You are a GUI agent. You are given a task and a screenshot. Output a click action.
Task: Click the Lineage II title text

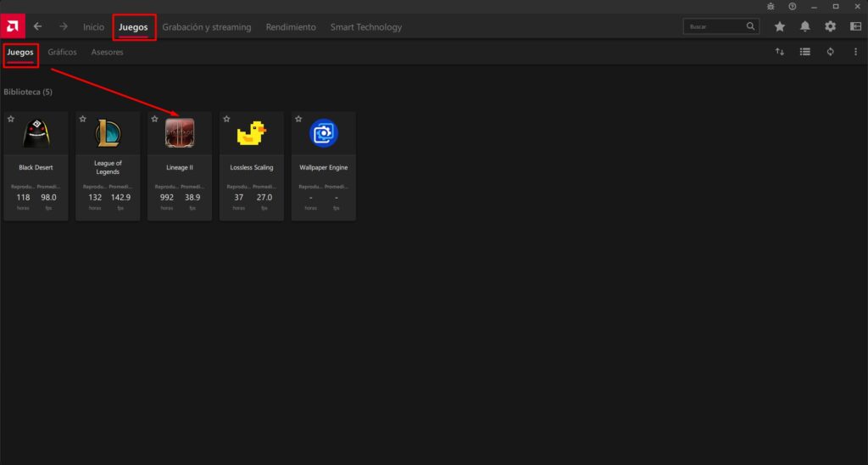(180, 167)
